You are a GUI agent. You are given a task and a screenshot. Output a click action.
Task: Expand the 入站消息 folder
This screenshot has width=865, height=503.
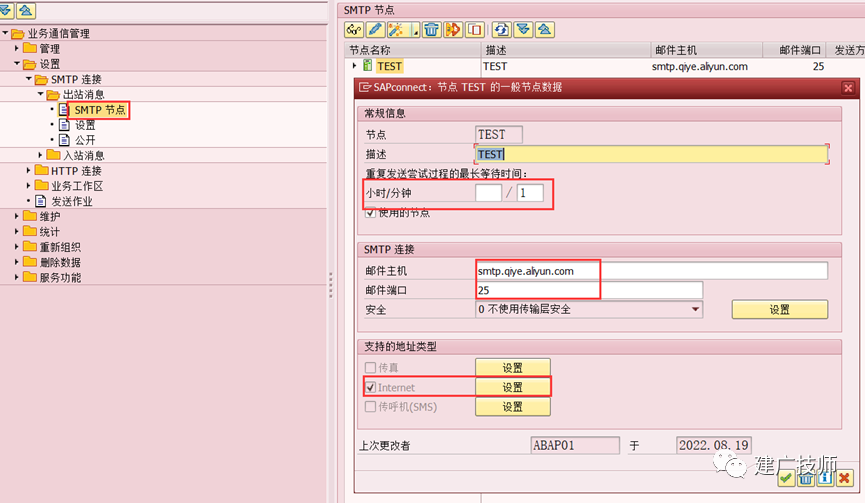40,156
